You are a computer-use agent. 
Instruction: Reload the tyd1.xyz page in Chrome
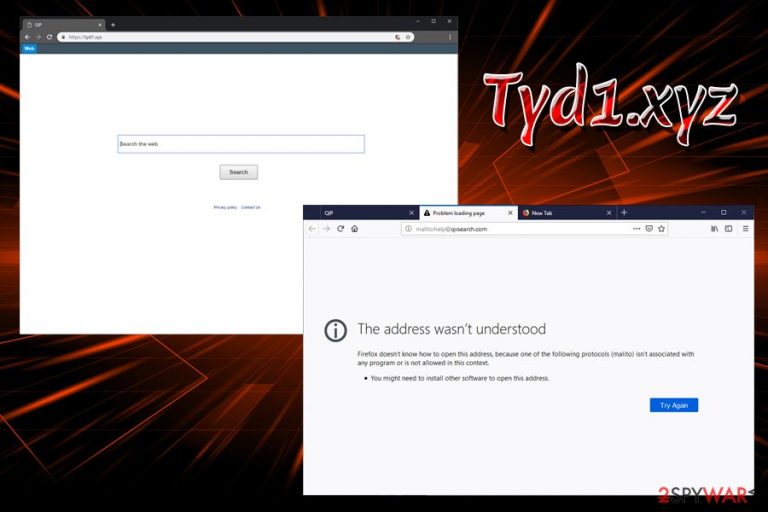pos(49,37)
